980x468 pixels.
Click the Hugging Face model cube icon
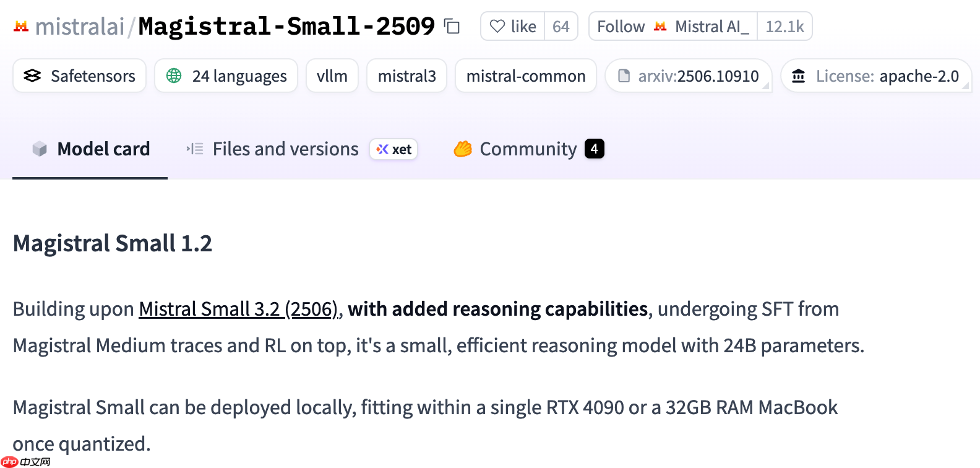(x=40, y=149)
